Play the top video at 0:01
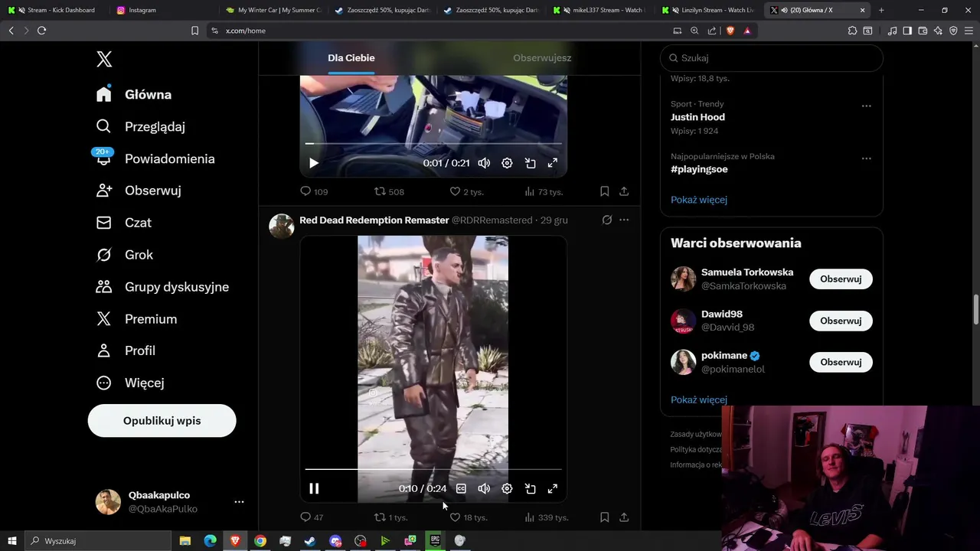The image size is (980, 551). coord(314,163)
